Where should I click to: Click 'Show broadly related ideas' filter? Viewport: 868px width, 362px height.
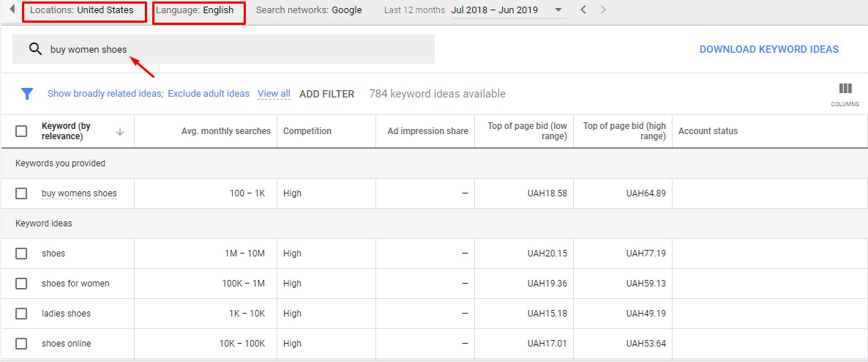click(x=105, y=94)
